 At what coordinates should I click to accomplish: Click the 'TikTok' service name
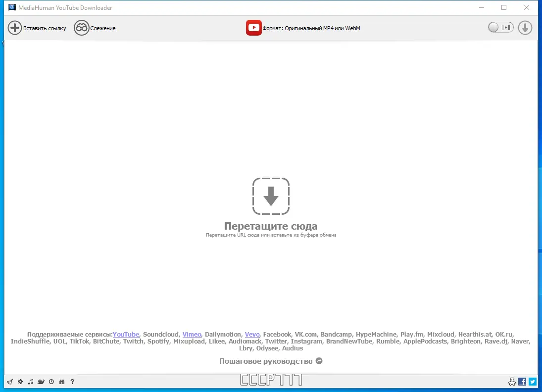tap(79, 341)
